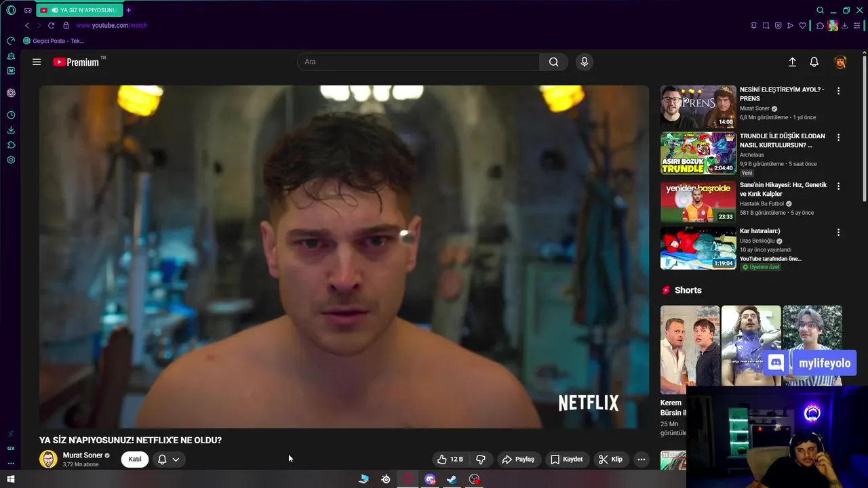The width and height of the screenshot is (868, 488).
Task: Open GX Cleaner broom icon in sidebar
Action: click(x=11, y=56)
